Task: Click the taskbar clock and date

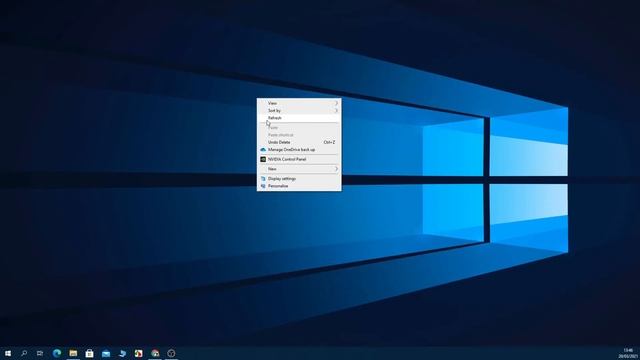Action: tap(628, 353)
